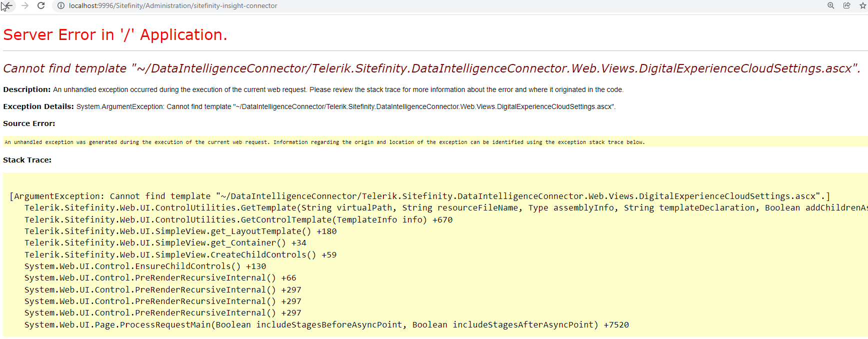
Task: Click the "[ArgumentException: Cannot find template" stack trace line
Action: coord(420,196)
